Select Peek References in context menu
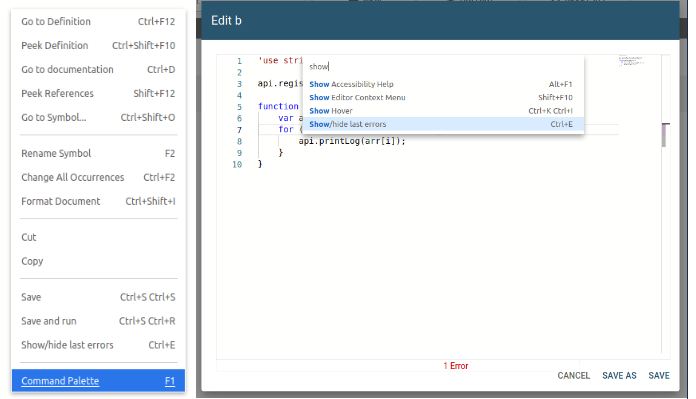The image size is (696, 399). coord(98,93)
